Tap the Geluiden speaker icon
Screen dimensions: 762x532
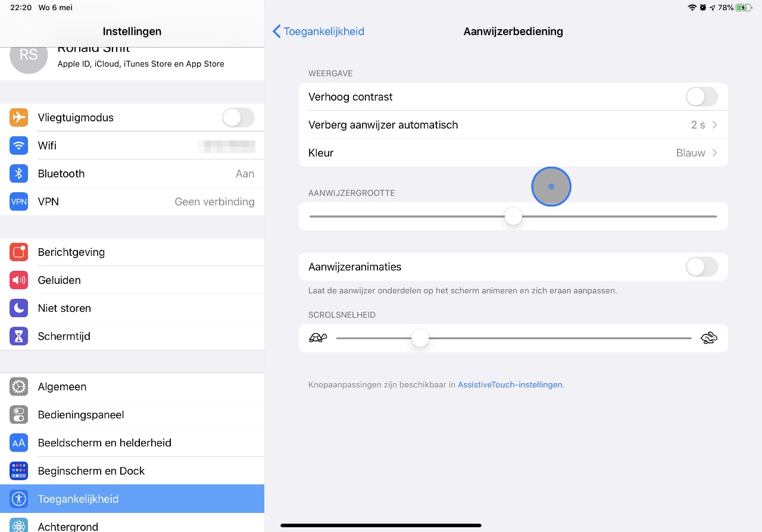coord(19,280)
